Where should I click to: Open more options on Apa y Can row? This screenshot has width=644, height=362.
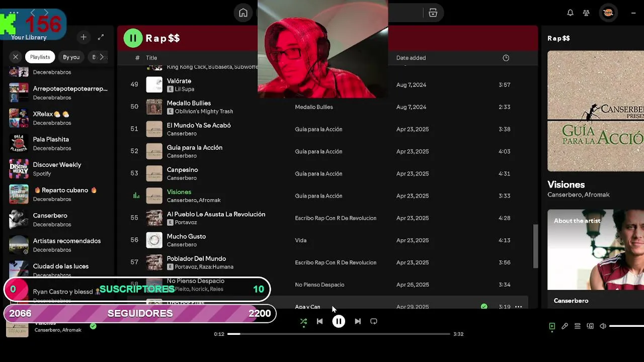tap(519, 306)
